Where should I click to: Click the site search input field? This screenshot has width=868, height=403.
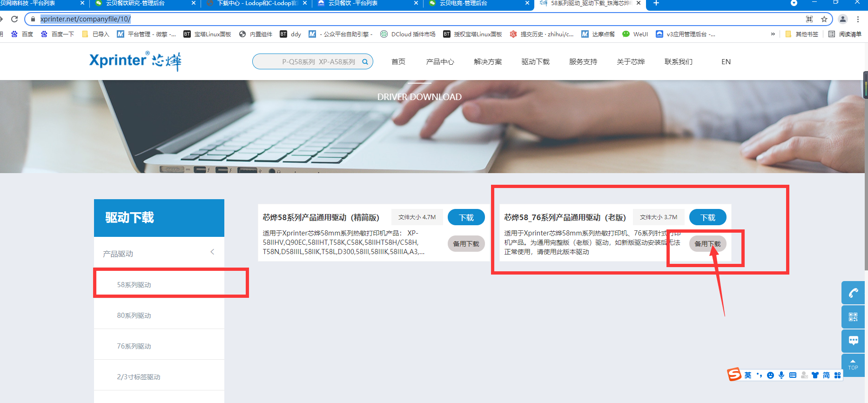313,62
